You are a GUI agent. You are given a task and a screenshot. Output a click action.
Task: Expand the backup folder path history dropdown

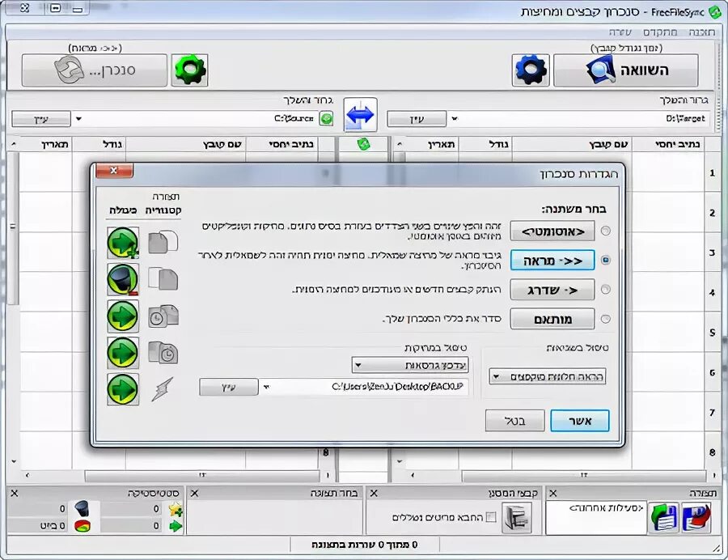click(266, 386)
